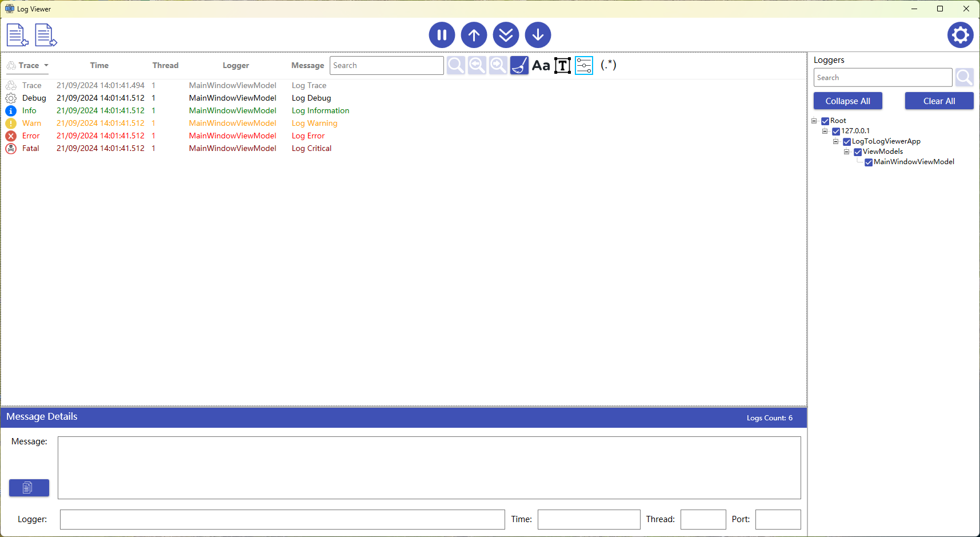Click the import logs document icon
The width and height of the screenshot is (980, 537).
pyautogui.click(x=17, y=35)
